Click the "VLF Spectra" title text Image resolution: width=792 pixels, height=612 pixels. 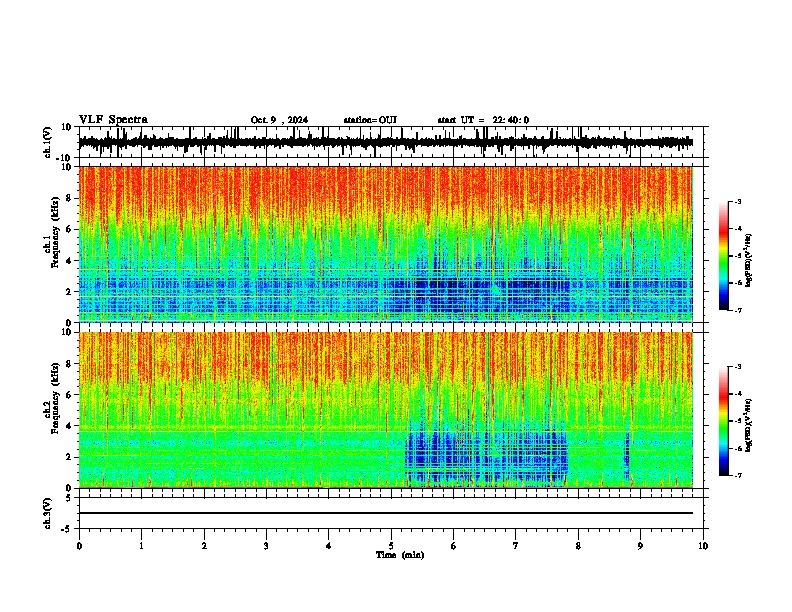113,120
